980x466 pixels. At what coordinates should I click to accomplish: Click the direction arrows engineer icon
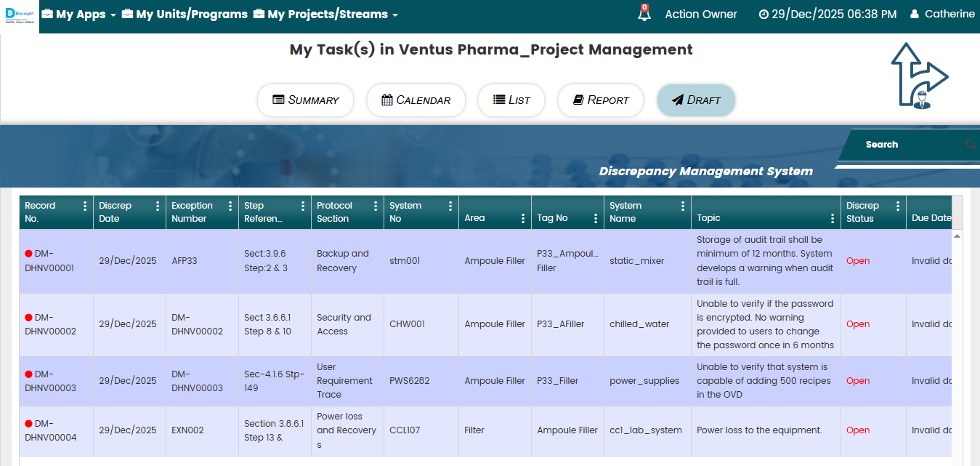920,76
